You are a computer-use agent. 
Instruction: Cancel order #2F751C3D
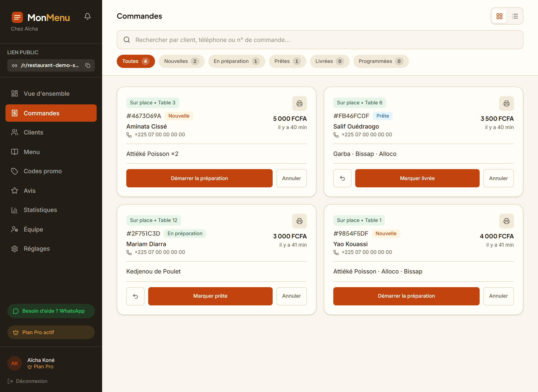pos(291,296)
